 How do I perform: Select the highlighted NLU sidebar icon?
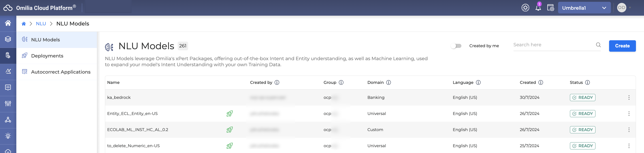[8, 55]
